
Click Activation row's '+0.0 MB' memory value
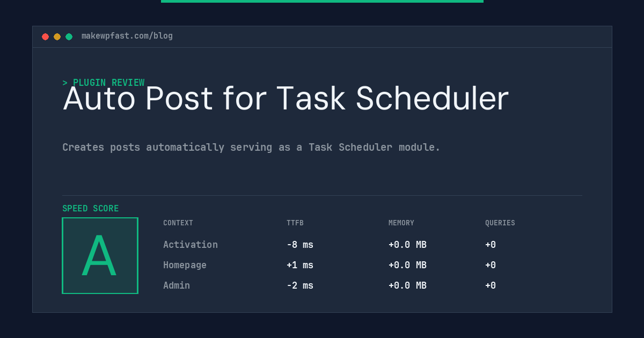coord(407,245)
